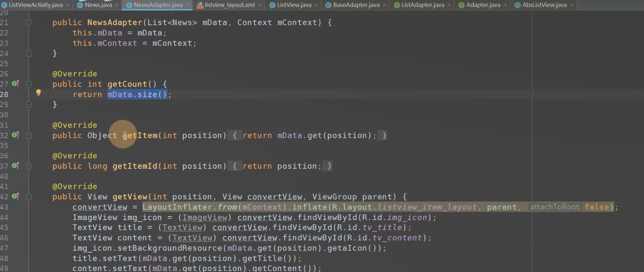The height and width of the screenshot is (272, 644).
Task: Click the interface icon on the ListAdapter.java tab
Action: click(x=397, y=5)
